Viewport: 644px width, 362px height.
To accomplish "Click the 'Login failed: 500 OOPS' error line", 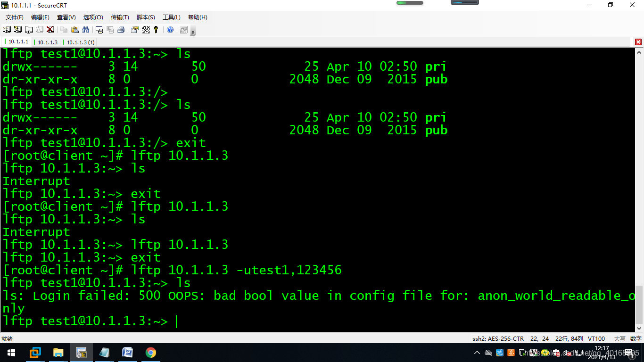I will (x=319, y=302).
